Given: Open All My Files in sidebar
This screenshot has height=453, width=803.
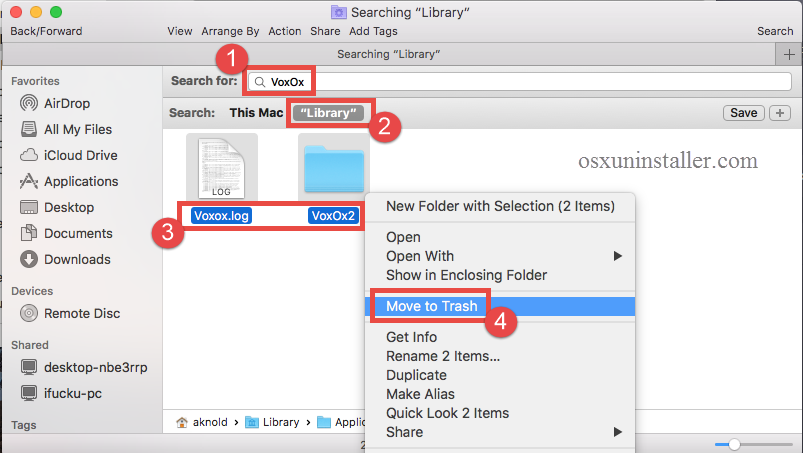Looking at the screenshot, I should [x=66, y=130].
